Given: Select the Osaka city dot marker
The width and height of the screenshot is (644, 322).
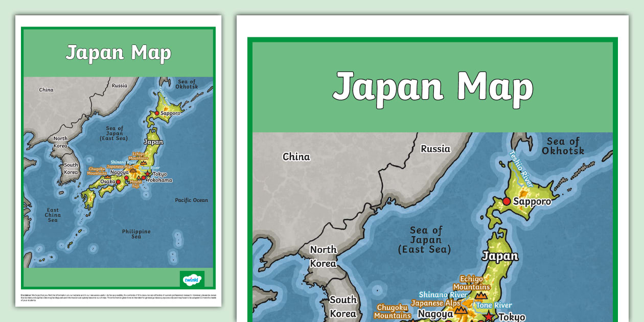Looking at the screenshot, I should 118,182.
